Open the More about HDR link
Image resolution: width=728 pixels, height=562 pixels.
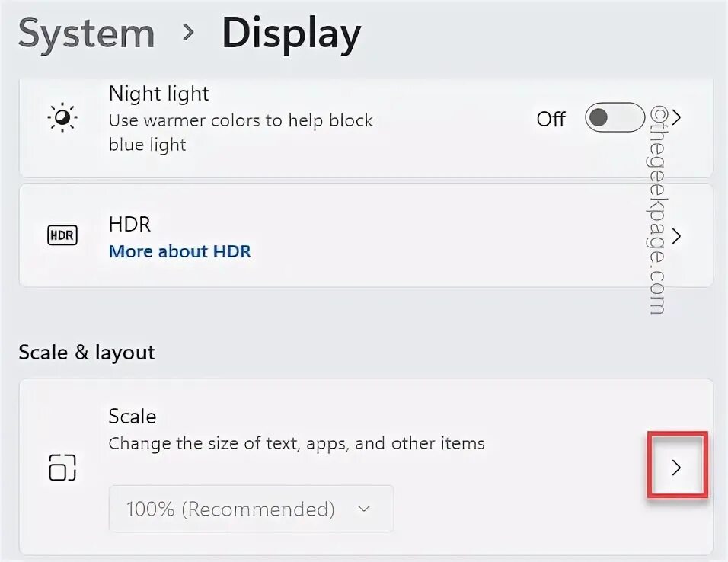180,251
